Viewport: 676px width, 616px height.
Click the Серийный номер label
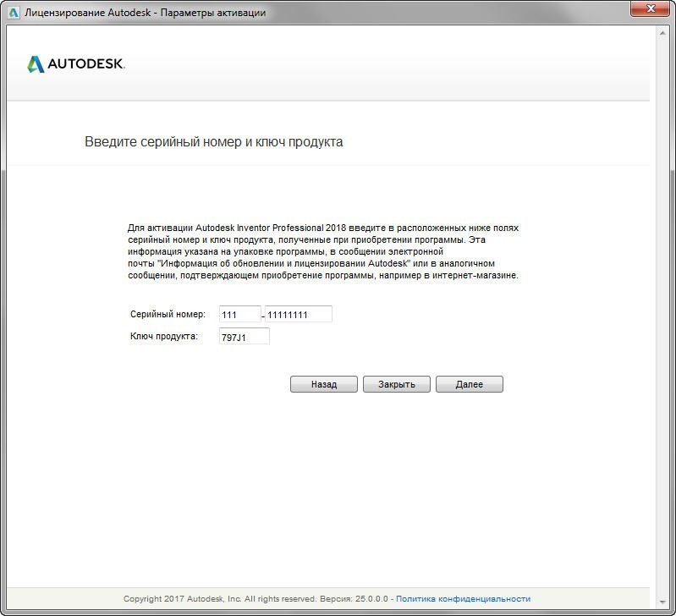pyautogui.click(x=168, y=314)
